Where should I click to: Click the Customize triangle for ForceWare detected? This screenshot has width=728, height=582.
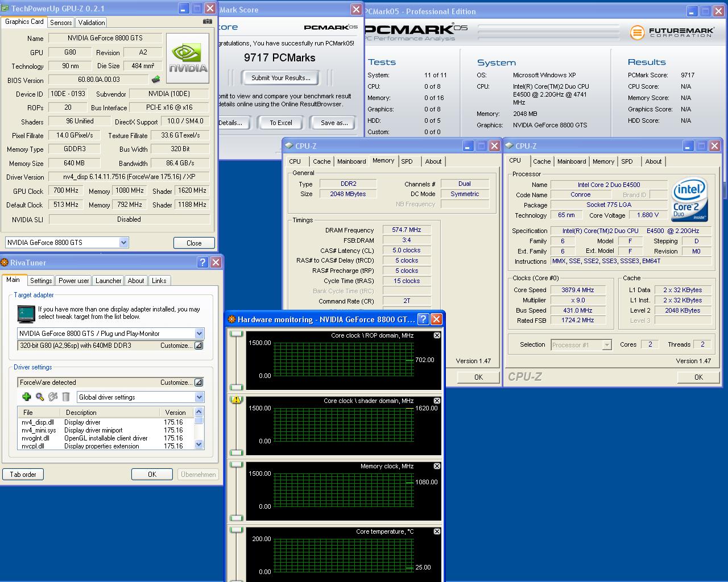click(x=198, y=383)
